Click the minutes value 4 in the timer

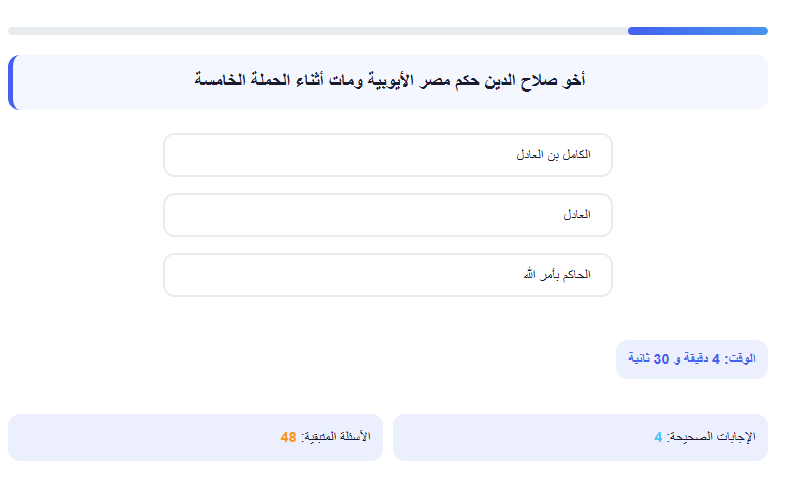click(716, 359)
